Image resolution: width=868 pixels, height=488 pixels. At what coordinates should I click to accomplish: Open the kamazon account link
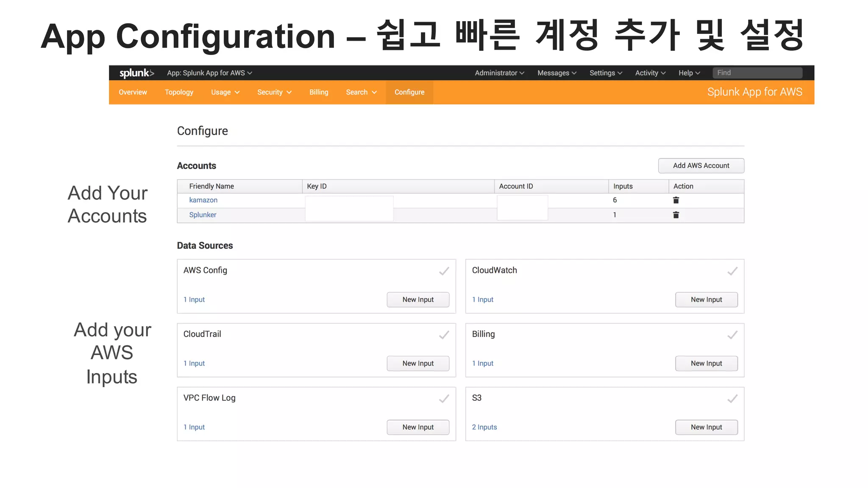[x=203, y=200]
